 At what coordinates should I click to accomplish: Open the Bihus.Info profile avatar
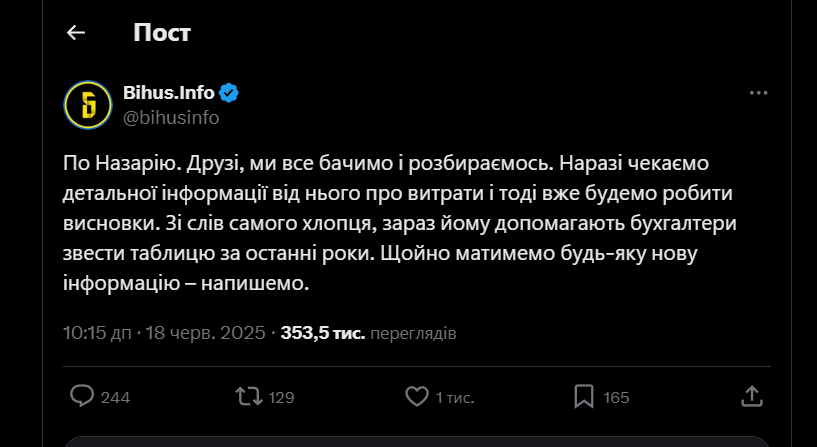(87, 104)
